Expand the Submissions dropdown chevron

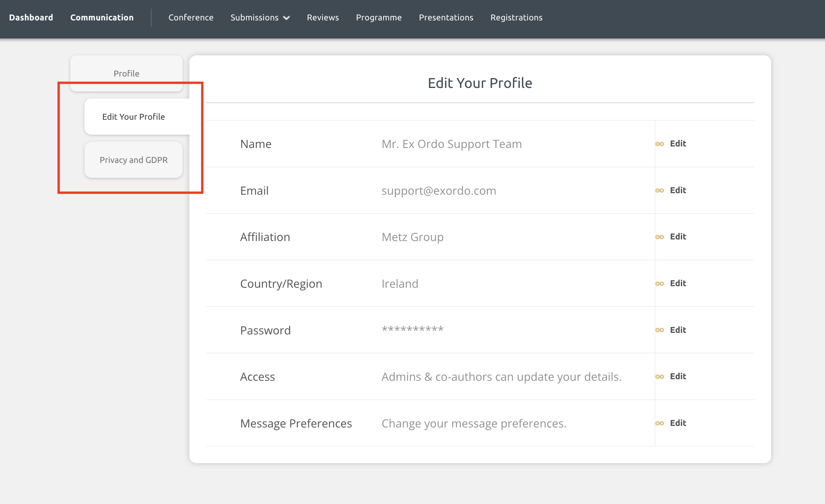[x=286, y=18]
